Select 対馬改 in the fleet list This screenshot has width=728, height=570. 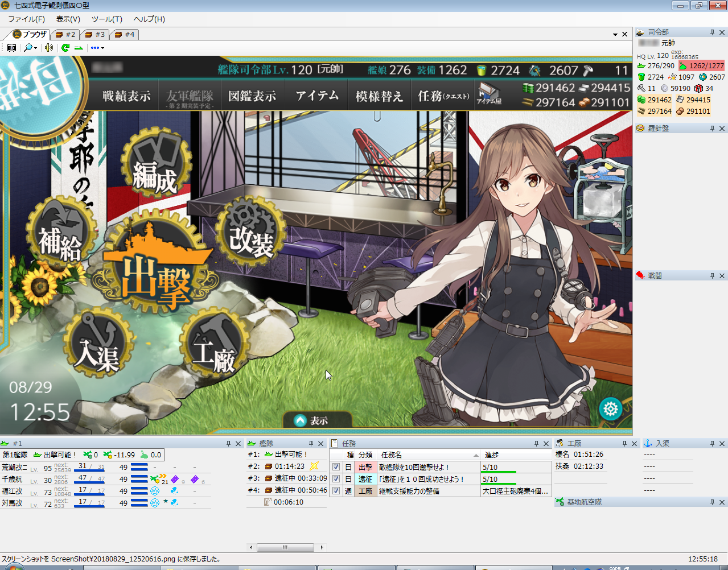pyautogui.click(x=12, y=503)
